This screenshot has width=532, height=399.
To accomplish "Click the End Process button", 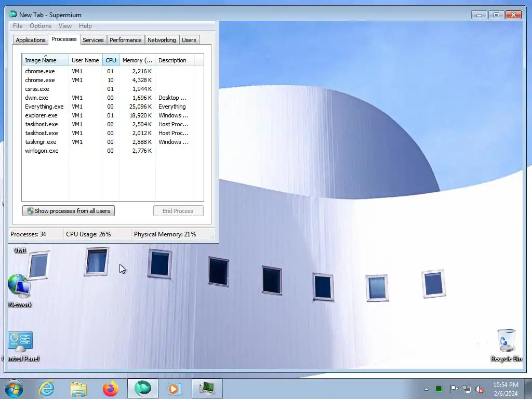I will point(178,211).
